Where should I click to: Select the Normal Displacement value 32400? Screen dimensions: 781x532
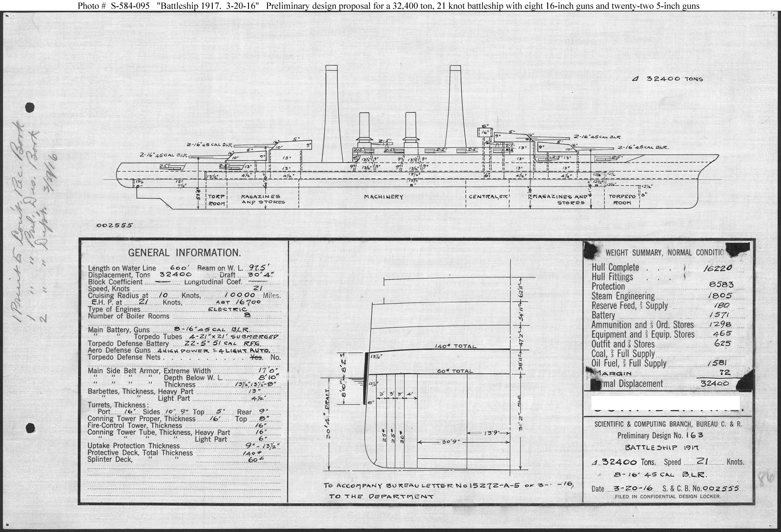(715, 384)
